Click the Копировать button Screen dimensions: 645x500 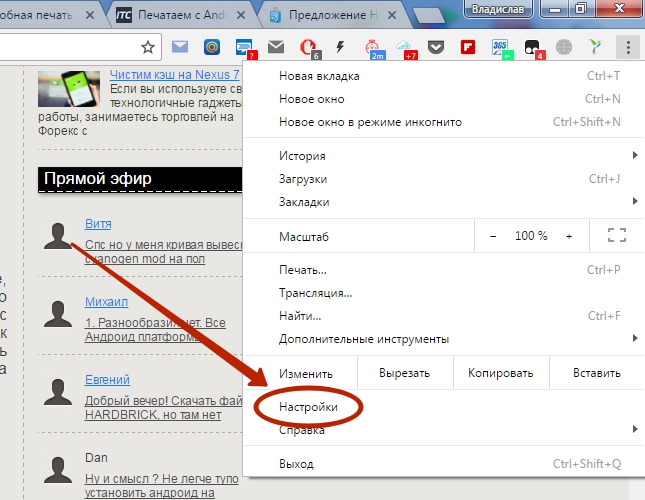[501, 373]
